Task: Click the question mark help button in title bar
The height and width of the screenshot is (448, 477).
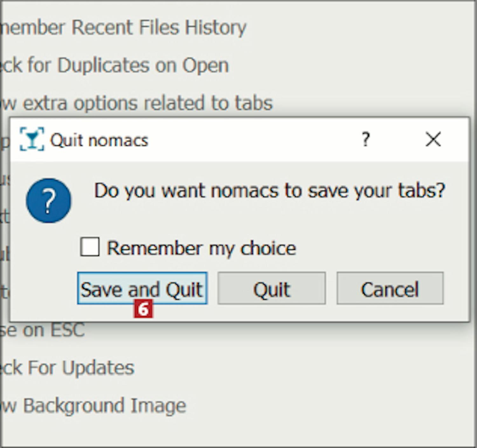Action: [366, 139]
